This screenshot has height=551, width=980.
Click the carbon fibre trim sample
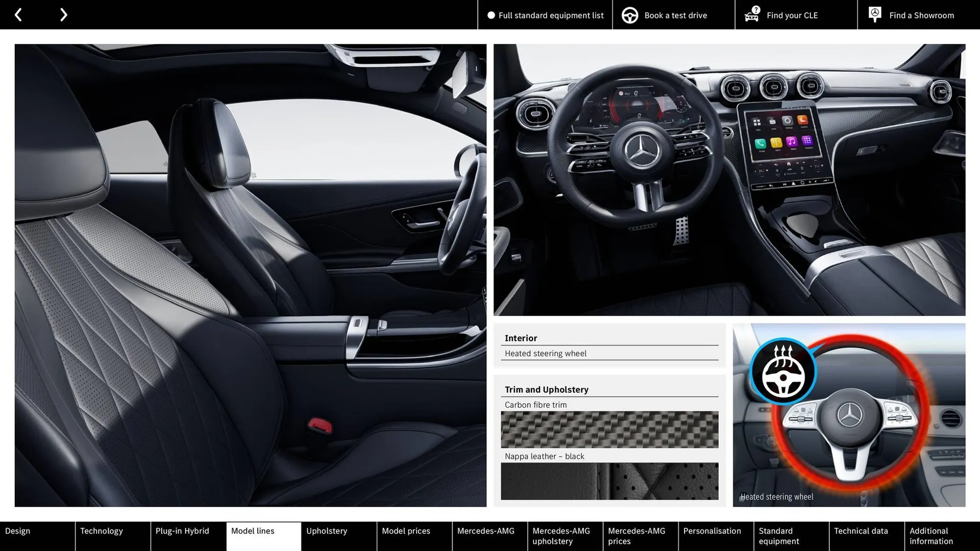coord(610,429)
